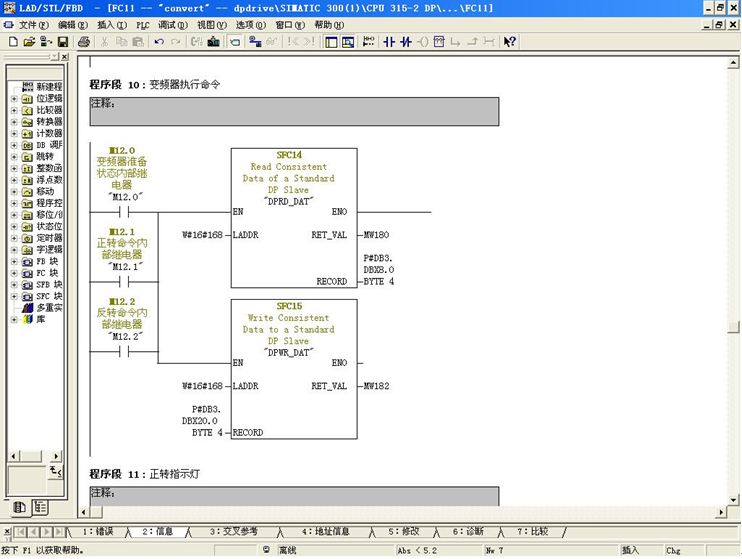Switch to the 6: 诊断 tab
This screenshot has width=742, height=559.
467,532
